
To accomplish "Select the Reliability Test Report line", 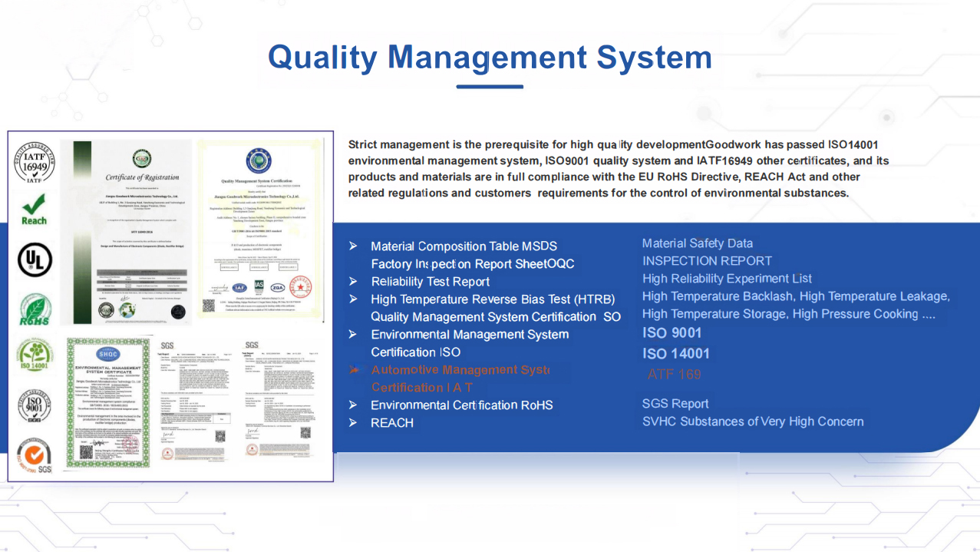I will 431,282.
